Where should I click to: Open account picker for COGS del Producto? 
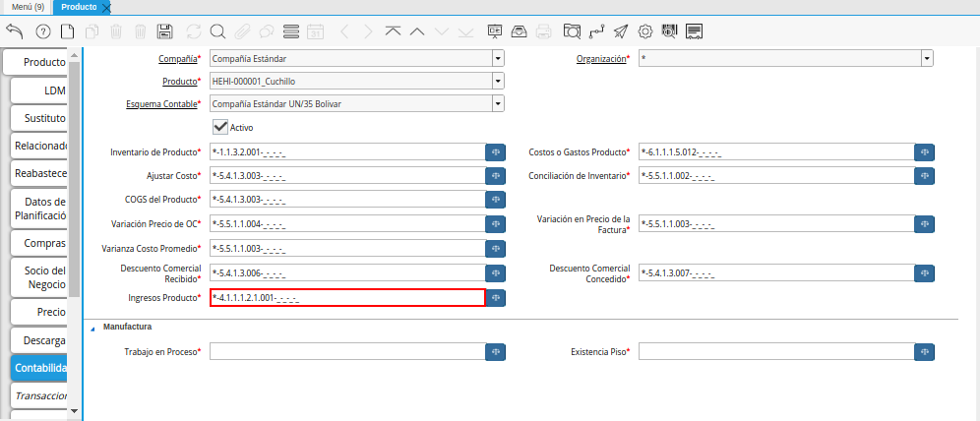click(x=496, y=200)
